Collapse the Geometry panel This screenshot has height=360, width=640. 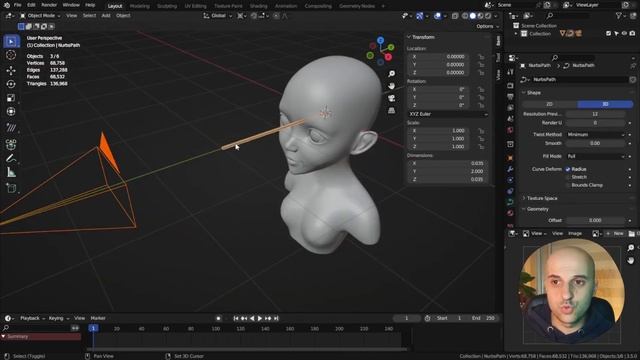tap(537, 209)
